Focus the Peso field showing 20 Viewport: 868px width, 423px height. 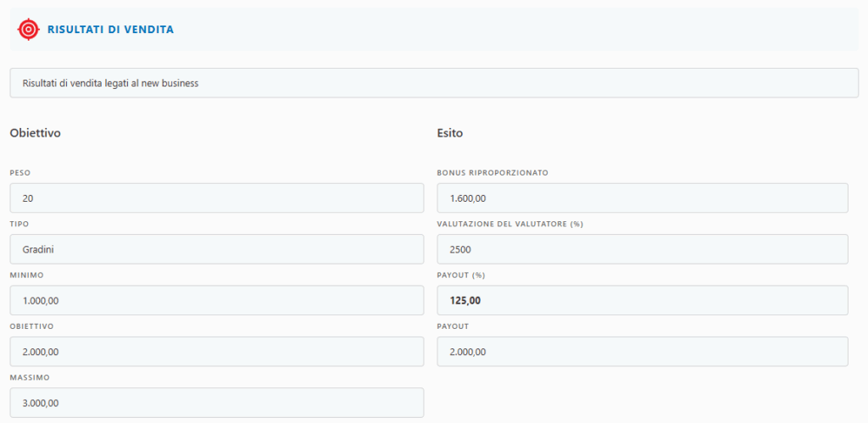point(216,198)
